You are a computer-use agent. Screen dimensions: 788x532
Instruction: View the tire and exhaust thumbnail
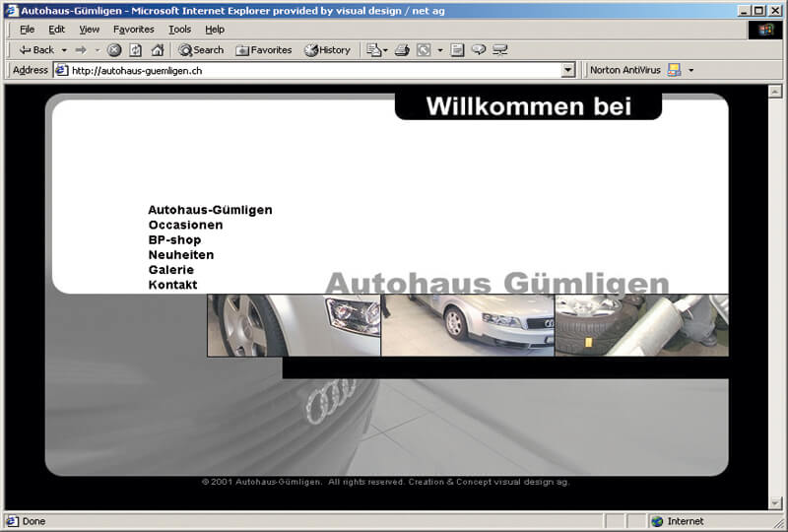pos(642,325)
